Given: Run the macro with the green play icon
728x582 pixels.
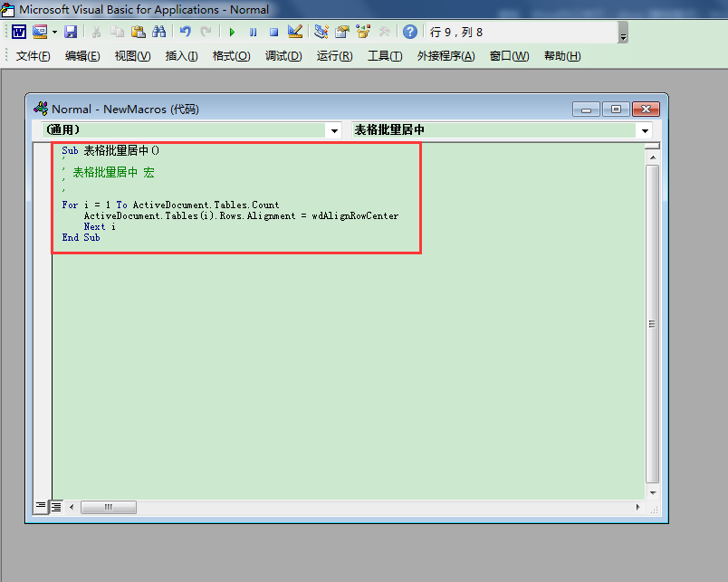Looking at the screenshot, I should [x=232, y=32].
